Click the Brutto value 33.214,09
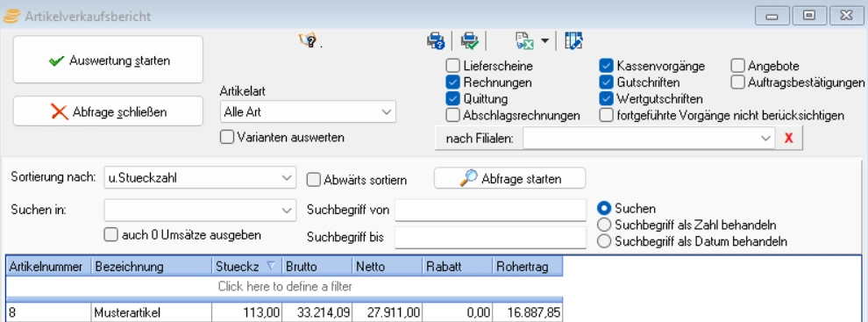This screenshot has width=868, height=322. point(317,312)
